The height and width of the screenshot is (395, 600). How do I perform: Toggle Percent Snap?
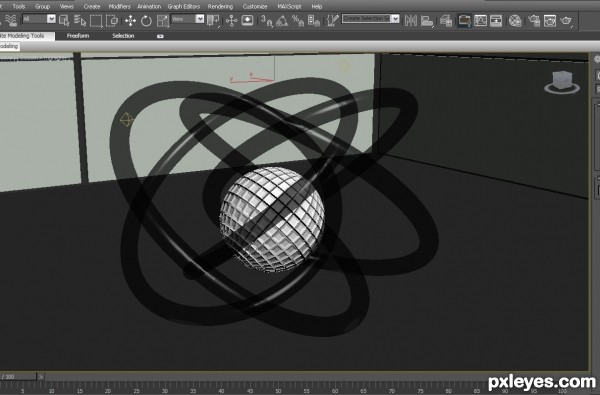click(x=298, y=20)
